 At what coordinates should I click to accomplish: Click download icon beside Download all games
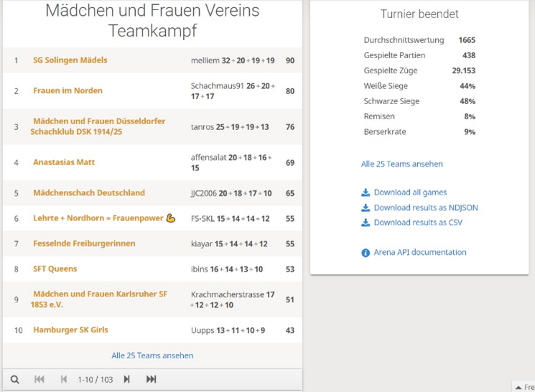tap(366, 192)
